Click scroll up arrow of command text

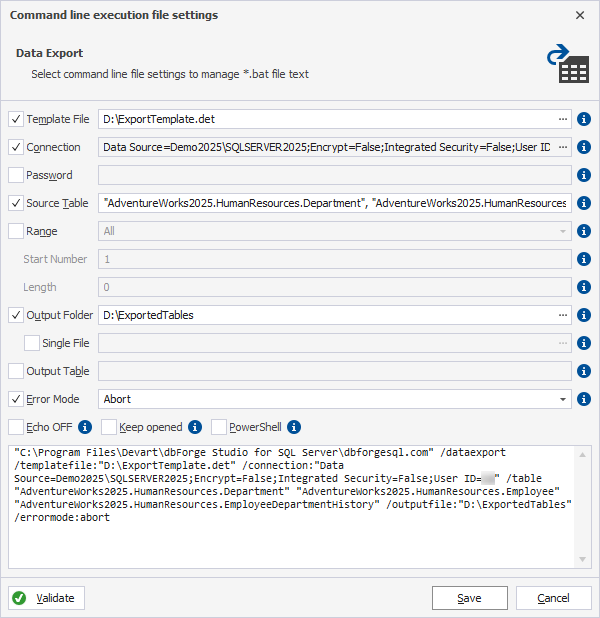(582, 455)
